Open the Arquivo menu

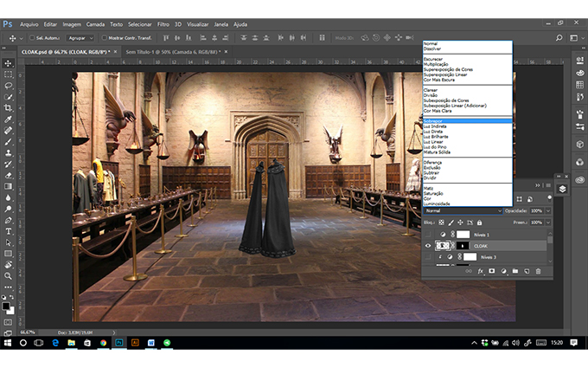tap(29, 24)
